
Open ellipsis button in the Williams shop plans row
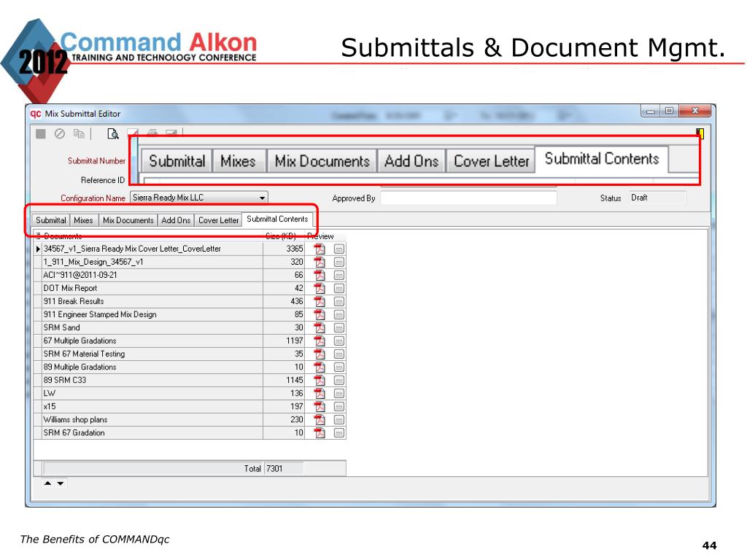tap(338, 419)
